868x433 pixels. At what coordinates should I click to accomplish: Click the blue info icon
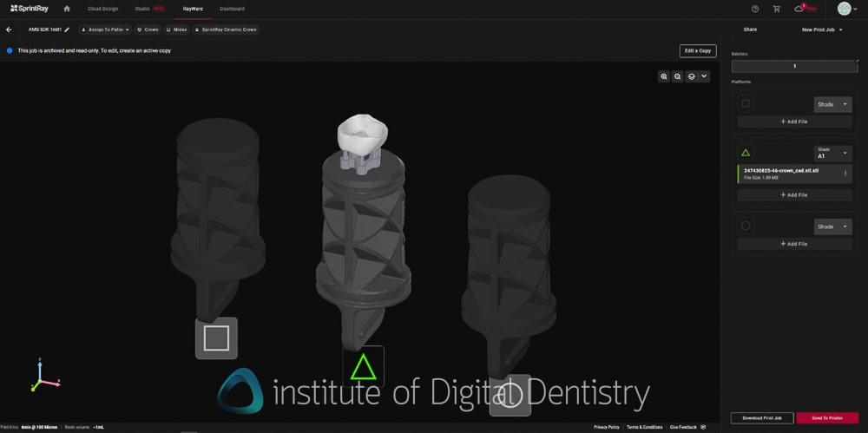pyautogui.click(x=10, y=50)
